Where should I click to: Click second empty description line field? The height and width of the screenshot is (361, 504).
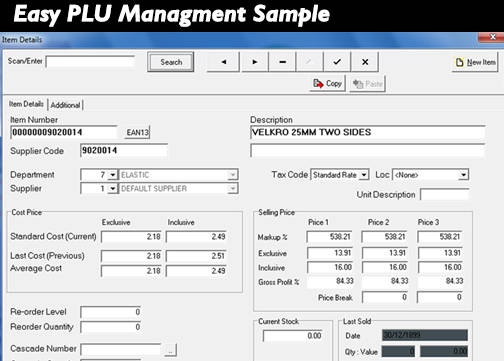click(x=367, y=150)
